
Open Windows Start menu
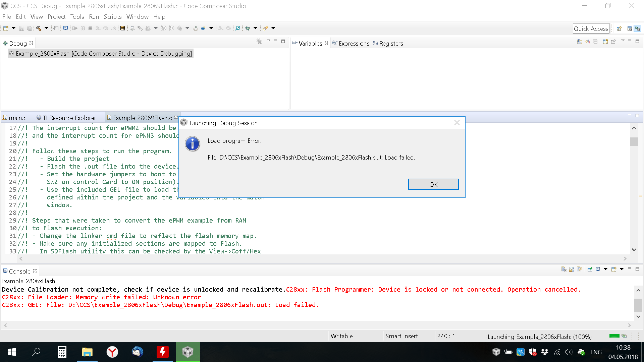tap(12, 352)
